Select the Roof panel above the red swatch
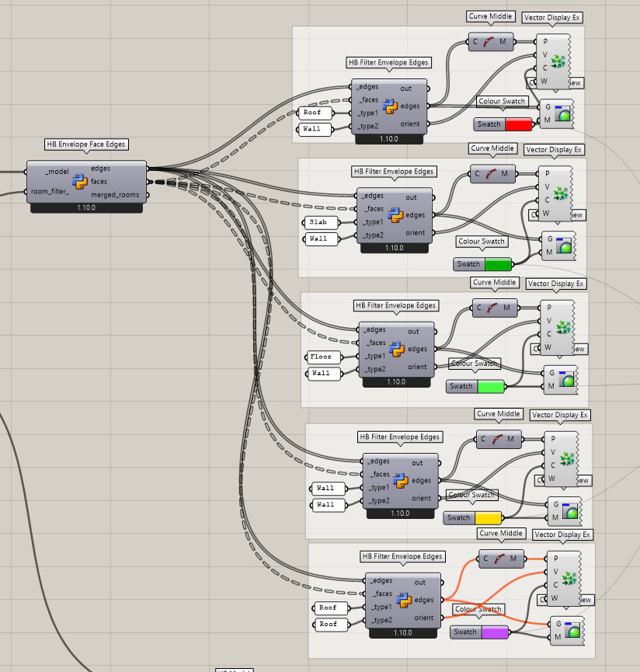This screenshot has width=640, height=672. [315, 113]
